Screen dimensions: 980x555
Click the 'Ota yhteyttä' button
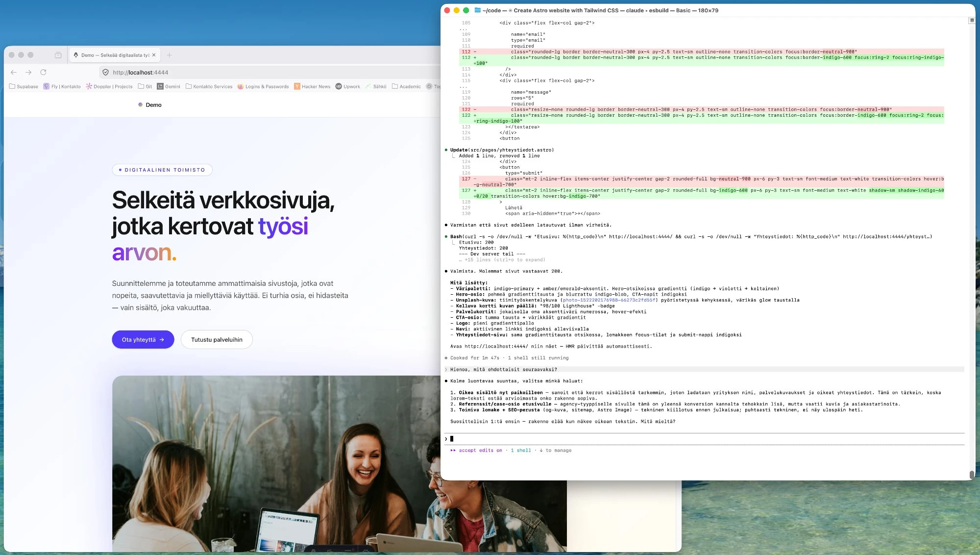pos(143,339)
